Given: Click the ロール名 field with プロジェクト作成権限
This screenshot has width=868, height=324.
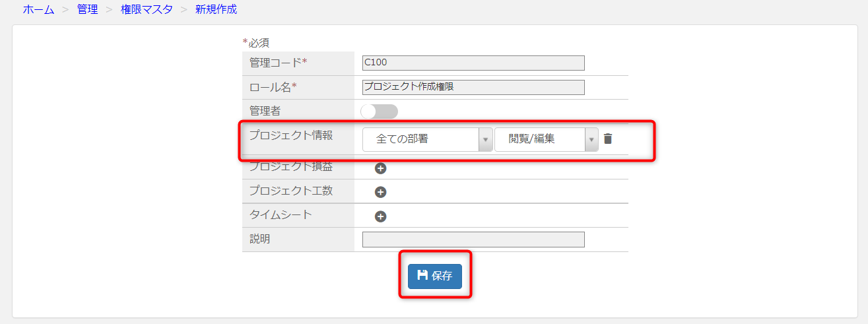Looking at the screenshot, I should click(473, 87).
